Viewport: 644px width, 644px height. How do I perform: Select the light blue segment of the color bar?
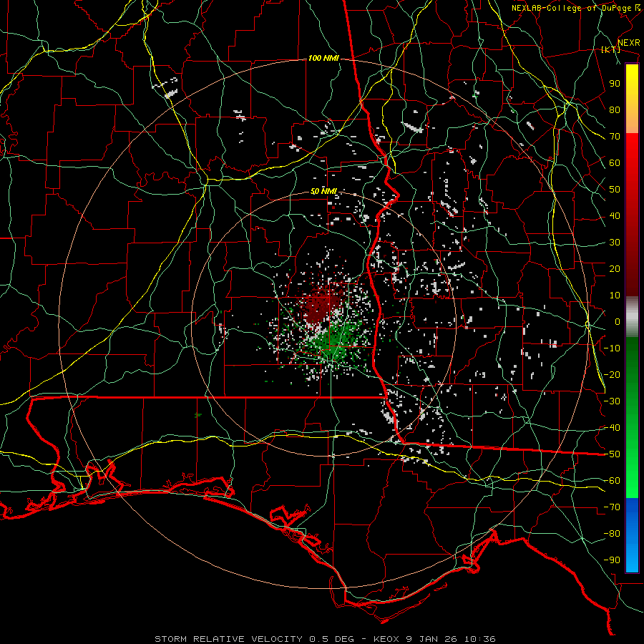(632, 559)
